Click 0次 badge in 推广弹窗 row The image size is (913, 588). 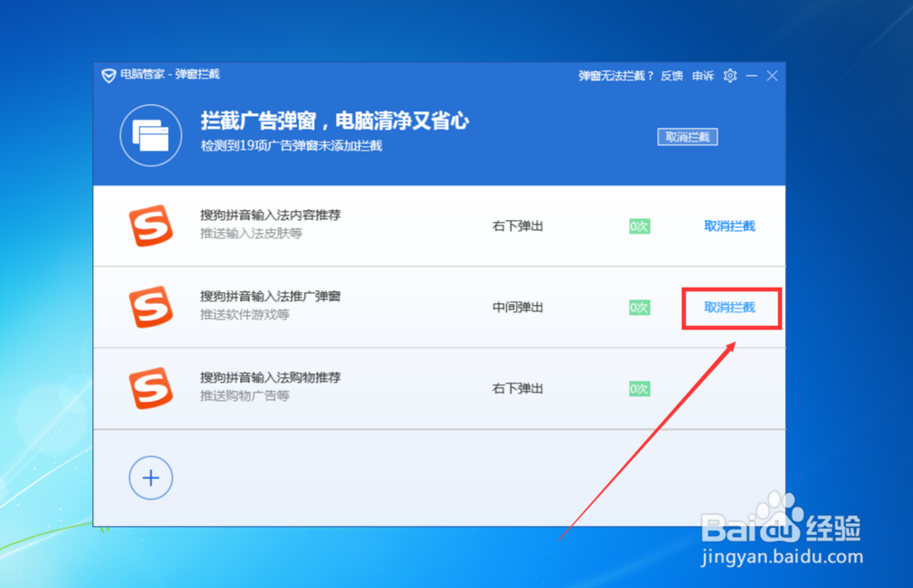click(x=639, y=308)
